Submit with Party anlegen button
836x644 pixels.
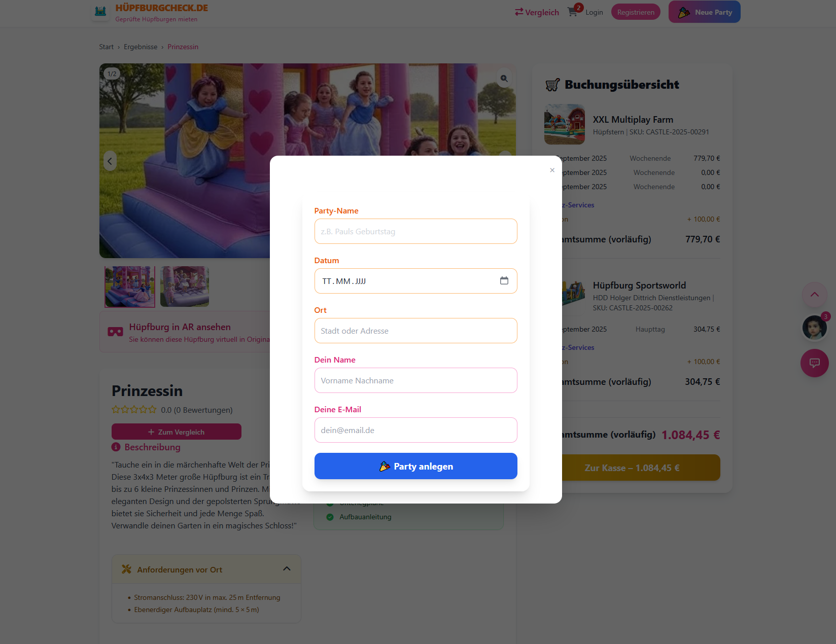pos(415,466)
